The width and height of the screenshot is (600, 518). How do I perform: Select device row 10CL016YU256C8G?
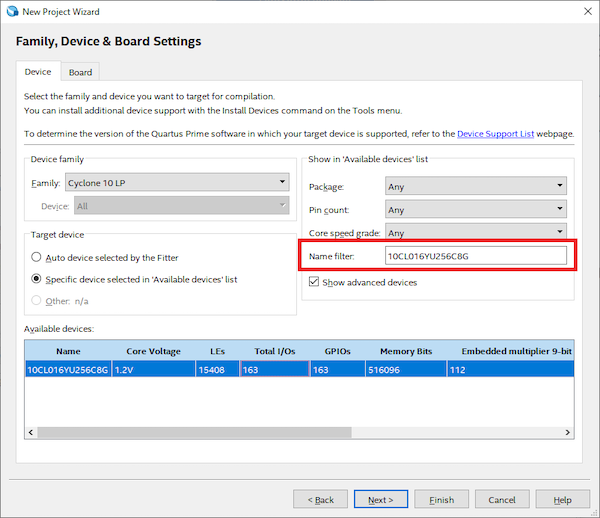tap(68, 369)
